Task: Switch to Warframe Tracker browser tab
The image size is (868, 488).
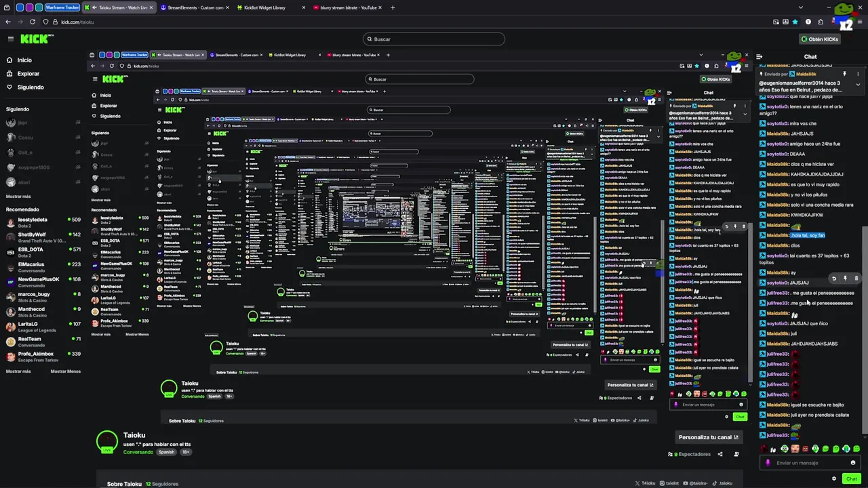Action: (62, 7)
